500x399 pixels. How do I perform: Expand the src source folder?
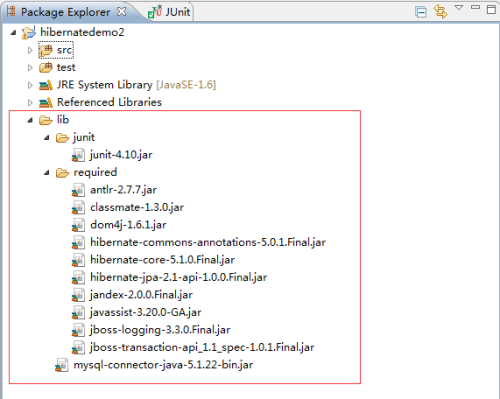click(x=30, y=50)
